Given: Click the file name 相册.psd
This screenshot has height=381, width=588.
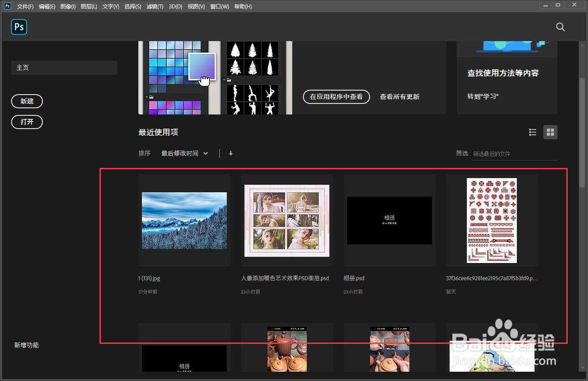Looking at the screenshot, I should pos(354,278).
